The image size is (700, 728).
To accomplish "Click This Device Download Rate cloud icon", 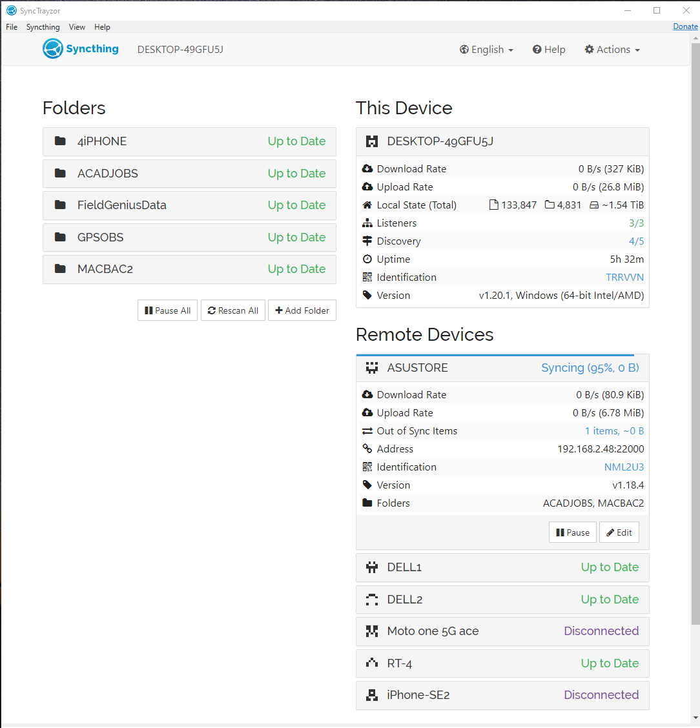I will (x=367, y=168).
